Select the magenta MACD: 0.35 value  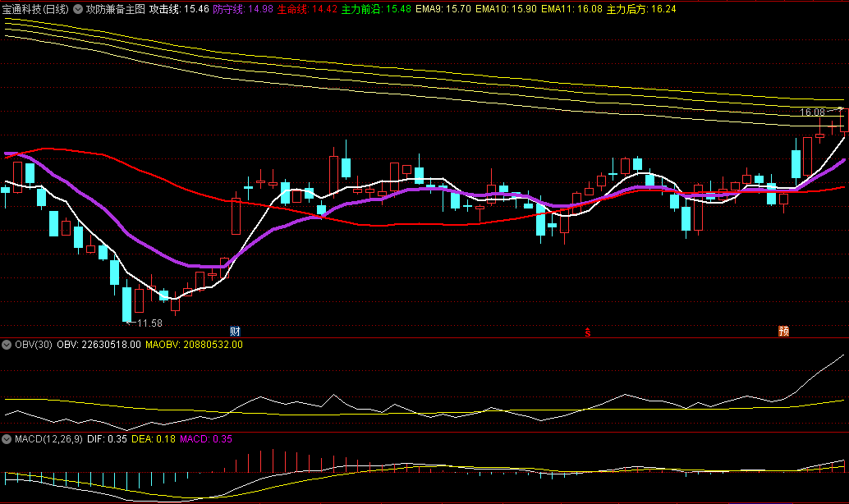[206, 439]
